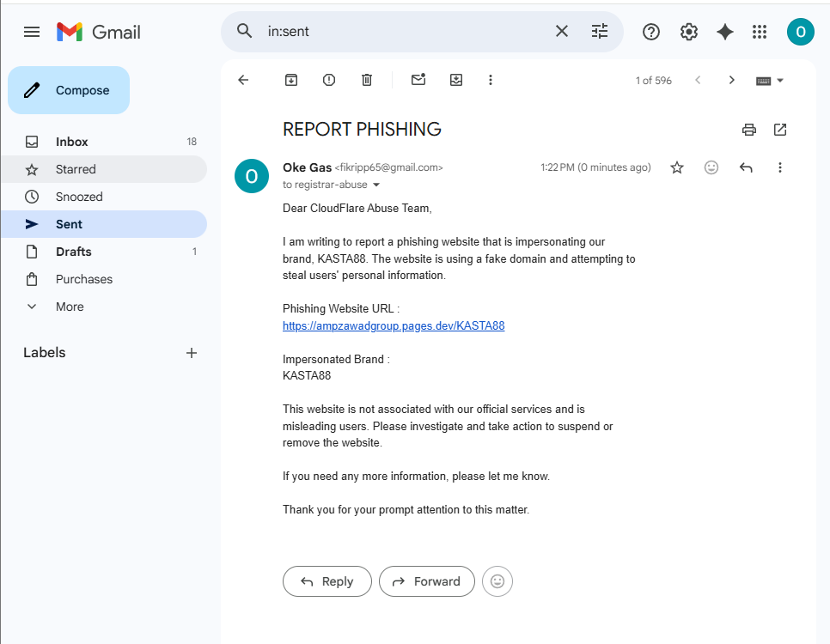The width and height of the screenshot is (830, 644).
Task: Open the Google apps grid
Action: [759, 32]
